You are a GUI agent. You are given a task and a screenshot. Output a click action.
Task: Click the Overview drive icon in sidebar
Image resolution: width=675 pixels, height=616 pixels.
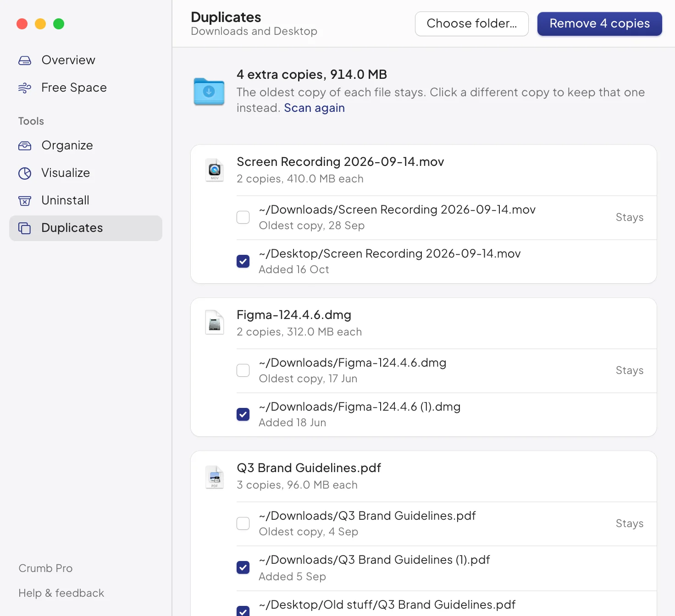point(25,60)
